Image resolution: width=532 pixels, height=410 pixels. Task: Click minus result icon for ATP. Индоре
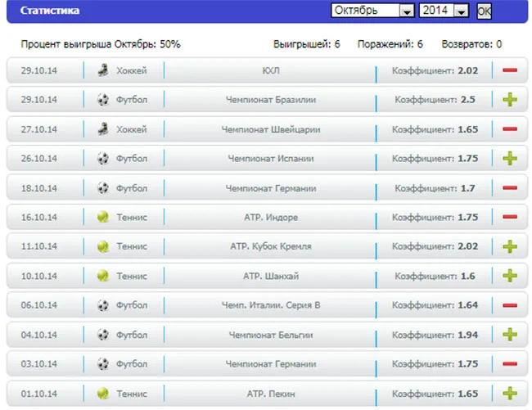click(510, 217)
